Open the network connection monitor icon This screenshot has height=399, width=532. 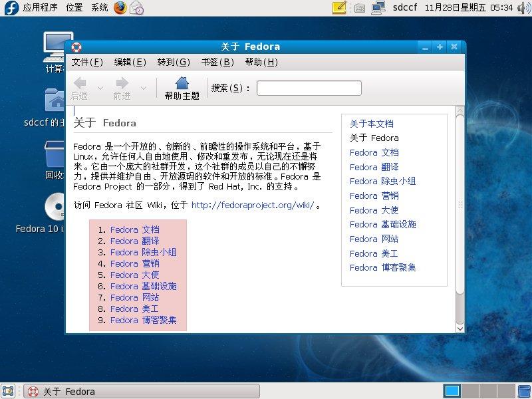378,8
